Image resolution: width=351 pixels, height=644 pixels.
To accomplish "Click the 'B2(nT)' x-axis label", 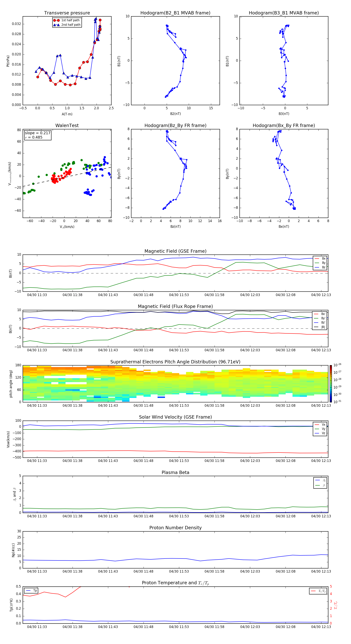I will (x=175, y=114).
